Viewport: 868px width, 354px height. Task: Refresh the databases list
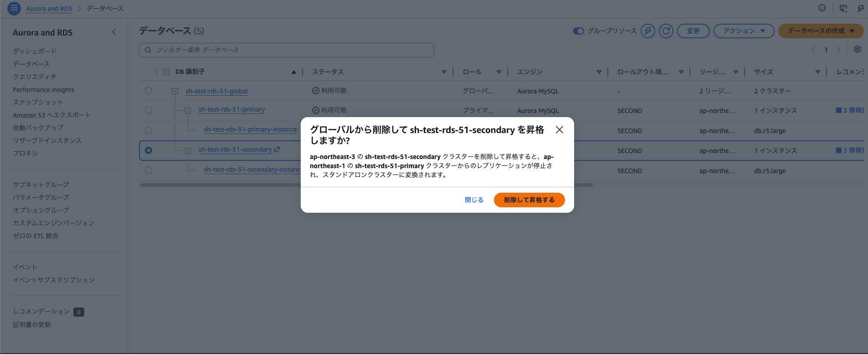pos(666,31)
